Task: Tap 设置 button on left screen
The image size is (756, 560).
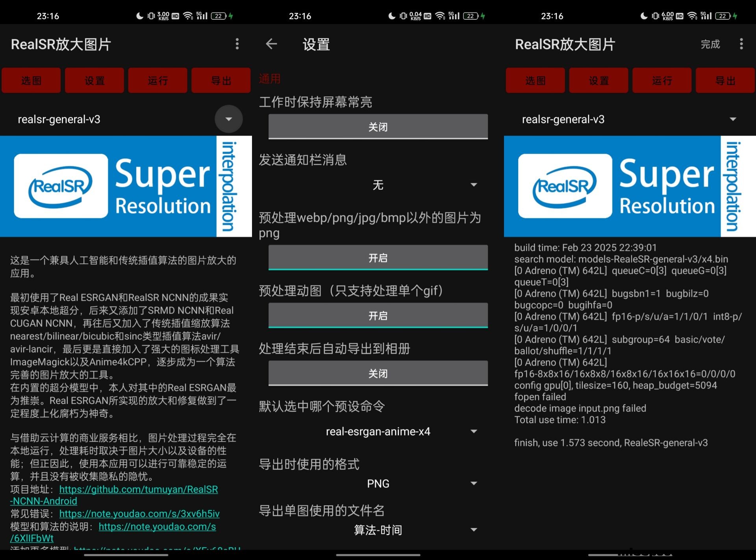Action: coord(94,81)
